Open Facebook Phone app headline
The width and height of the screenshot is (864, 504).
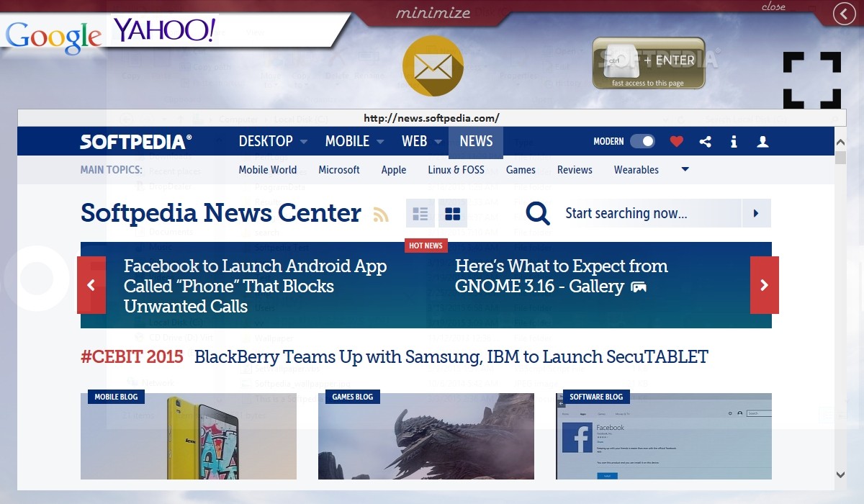[256, 286]
